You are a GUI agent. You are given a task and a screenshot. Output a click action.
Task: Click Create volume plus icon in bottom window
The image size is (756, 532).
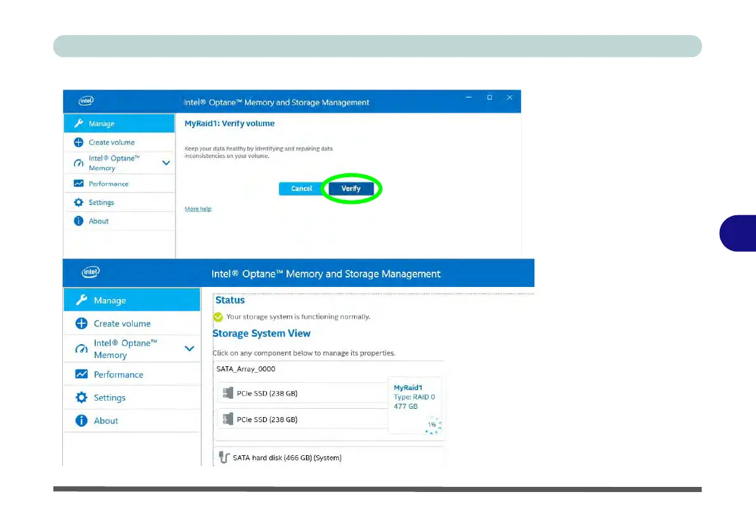coord(81,323)
